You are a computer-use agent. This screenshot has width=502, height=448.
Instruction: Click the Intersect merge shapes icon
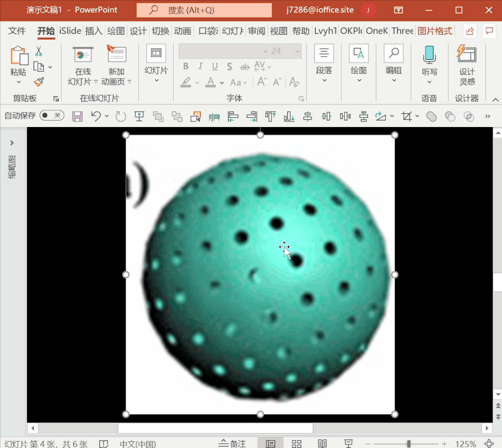(x=469, y=117)
